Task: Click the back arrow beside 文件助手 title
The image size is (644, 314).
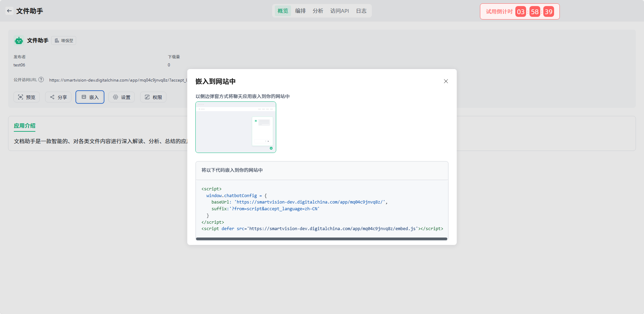Action: (x=9, y=11)
